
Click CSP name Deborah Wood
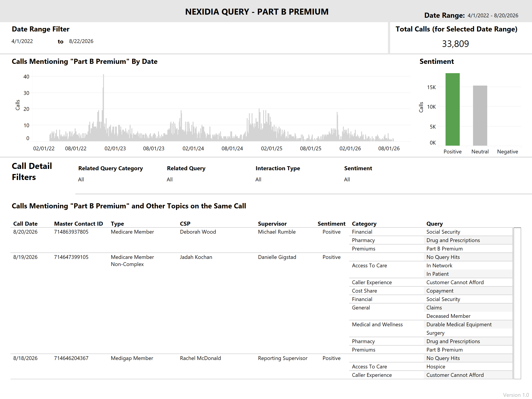coord(198,232)
